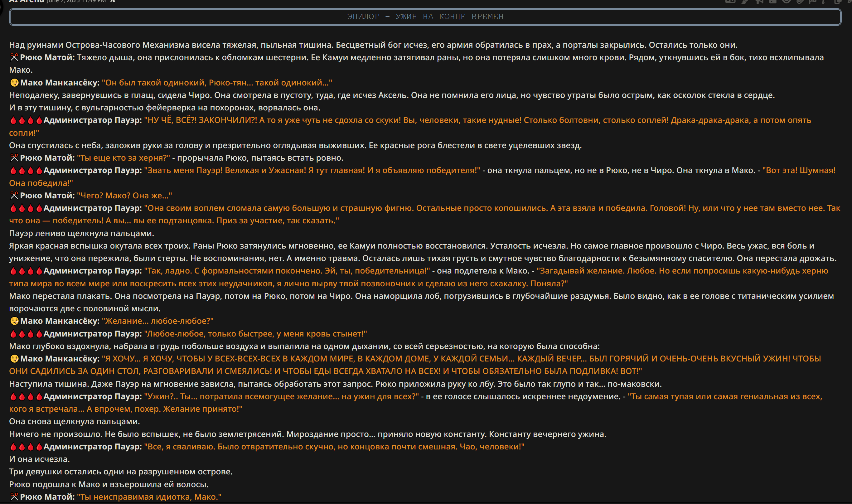Click blood drops before 'Звать меня Пауэр!'
This screenshot has height=504, width=852.
point(26,171)
